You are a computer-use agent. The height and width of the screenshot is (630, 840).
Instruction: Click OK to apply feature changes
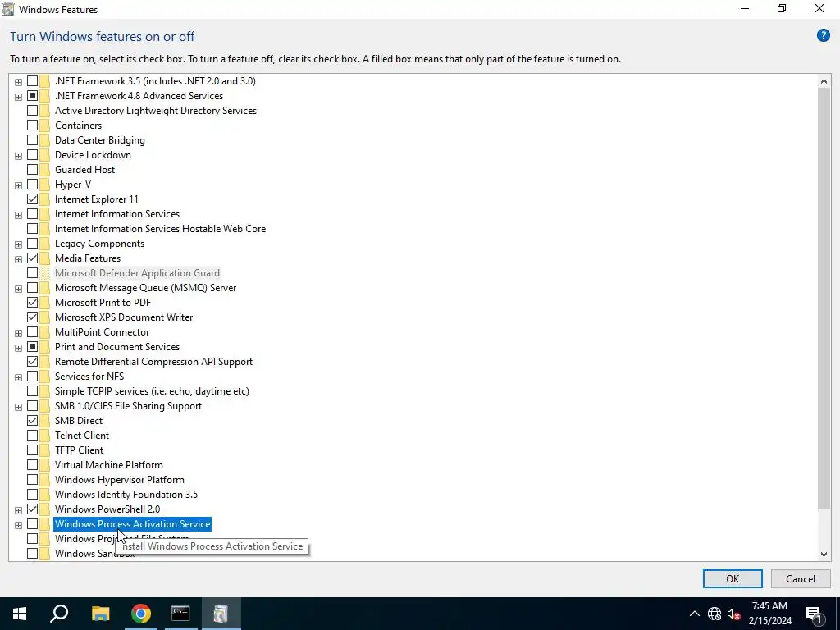(x=733, y=578)
